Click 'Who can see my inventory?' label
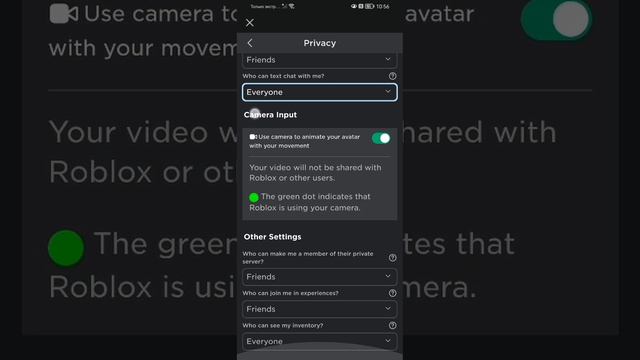The height and width of the screenshot is (360, 640). click(283, 325)
